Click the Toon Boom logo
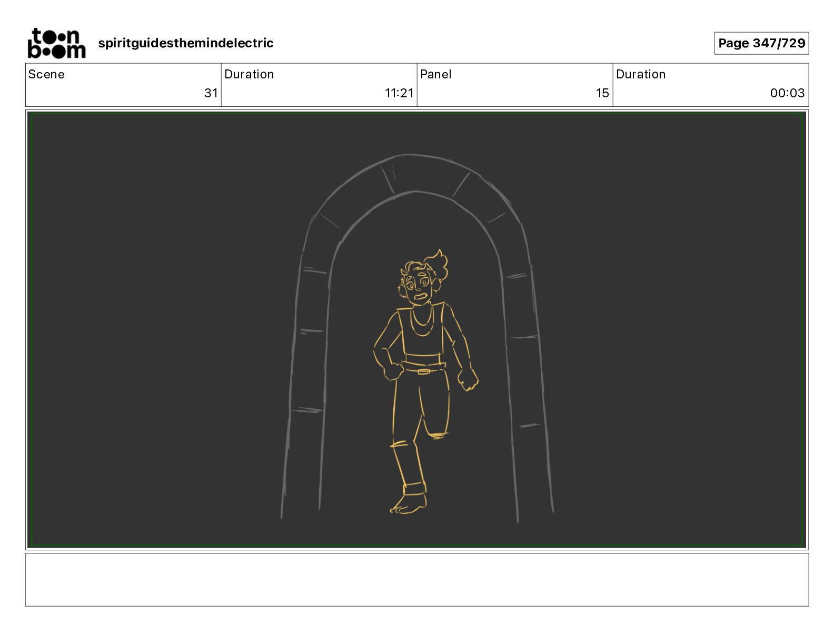Screen dimensions: 834x644 click(56, 43)
